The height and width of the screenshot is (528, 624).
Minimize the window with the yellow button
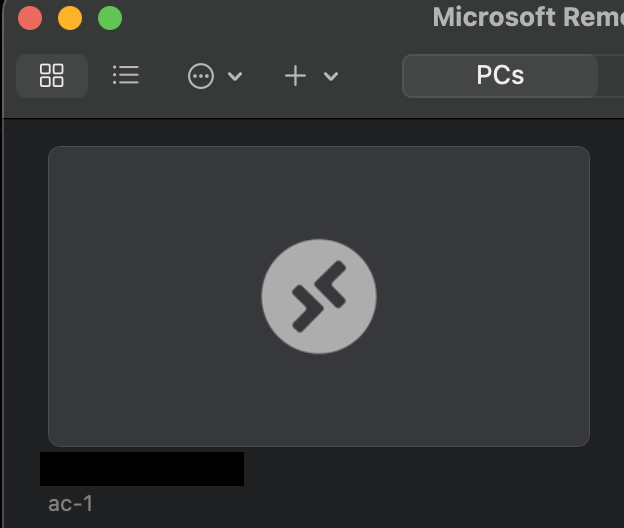click(x=70, y=18)
